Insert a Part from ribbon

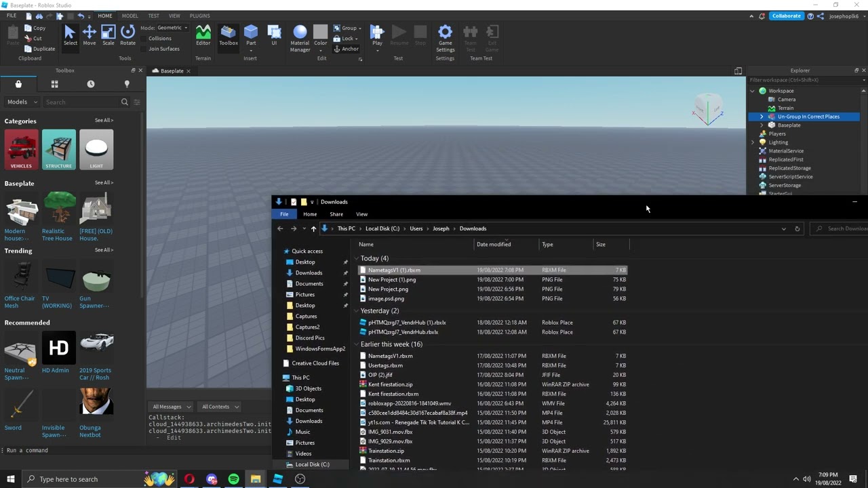[x=251, y=36]
